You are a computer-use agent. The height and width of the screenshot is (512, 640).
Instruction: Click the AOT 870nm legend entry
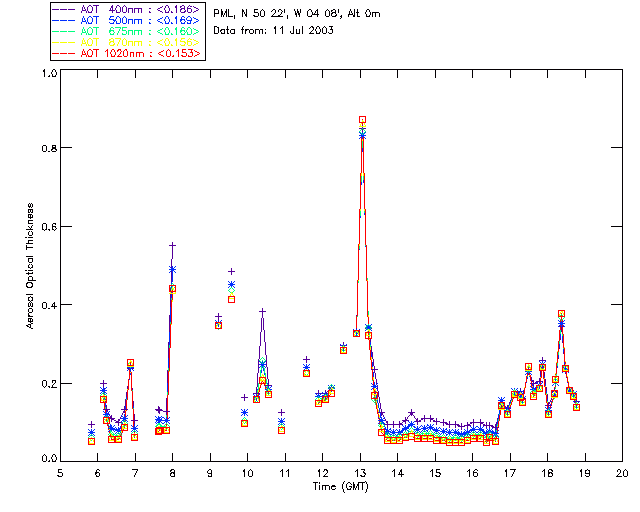[x=127, y=42]
